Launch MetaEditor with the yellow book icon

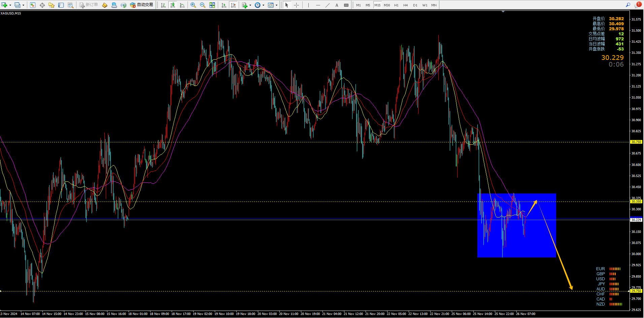pos(105,5)
